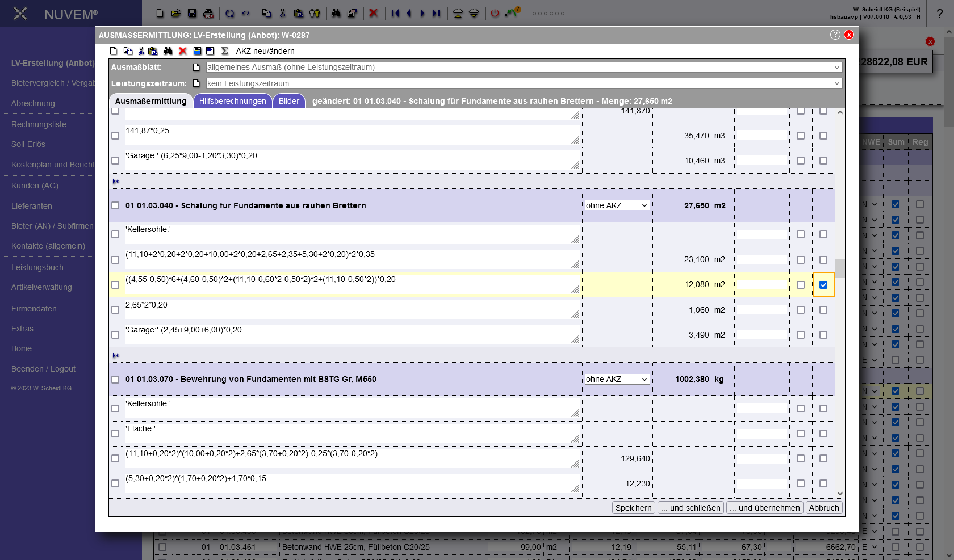This screenshot has height=560, width=954.
Task: Click the '... und schließen' button
Action: (691, 508)
